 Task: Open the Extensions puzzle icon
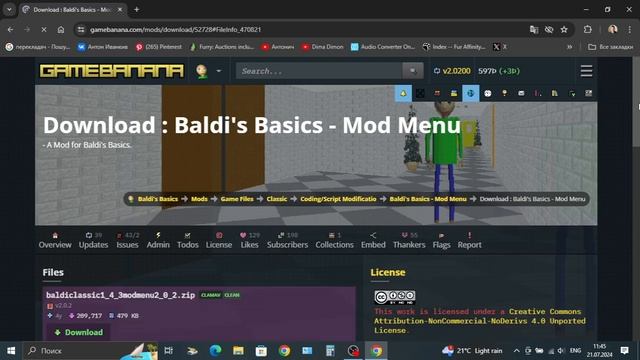click(587, 29)
